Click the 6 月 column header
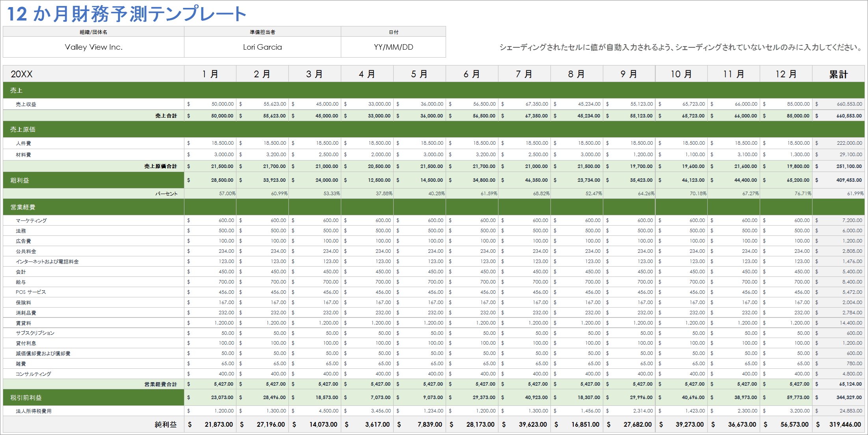 tap(472, 74)
